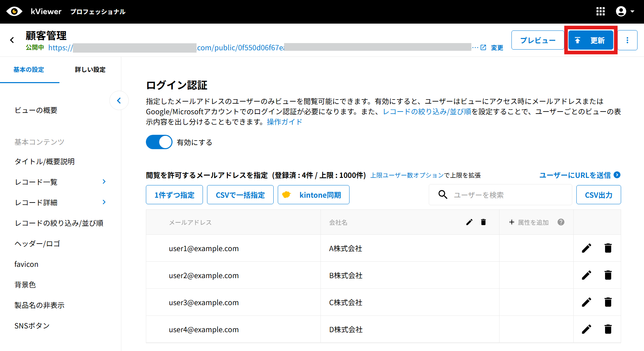
Task: Rename the 会社名 column with pencil icon
Action: pyautogui.click(x=469, y=222)
